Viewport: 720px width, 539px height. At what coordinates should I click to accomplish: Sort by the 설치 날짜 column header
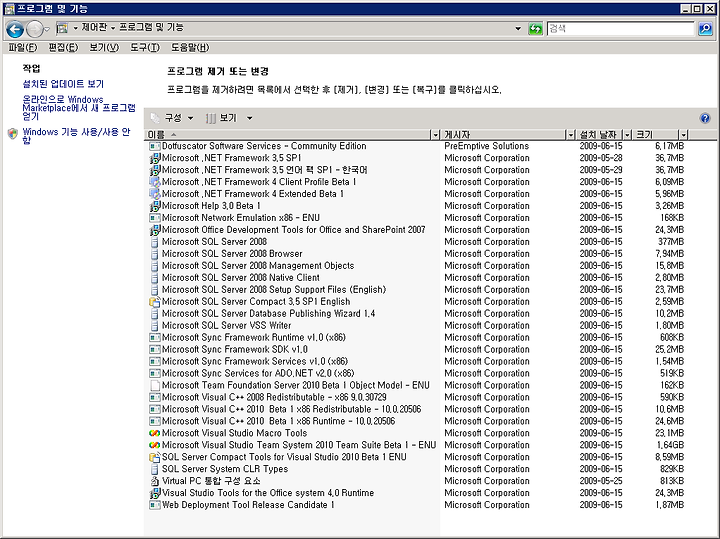click(x=599, y=135)
